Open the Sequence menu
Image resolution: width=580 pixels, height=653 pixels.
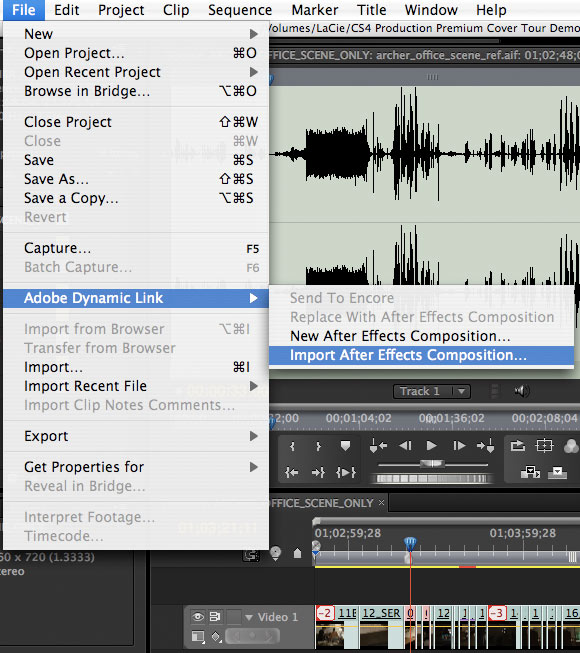point(240,10)
